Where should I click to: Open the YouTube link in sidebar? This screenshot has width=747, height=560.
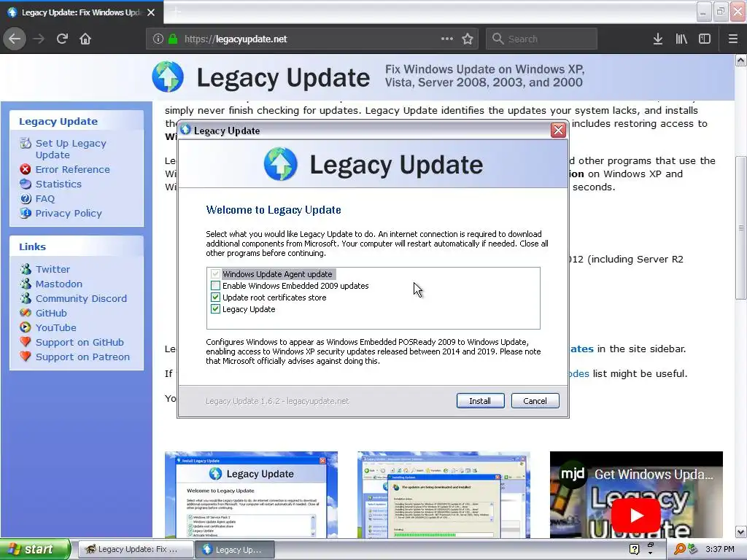(x=55, y=327)
